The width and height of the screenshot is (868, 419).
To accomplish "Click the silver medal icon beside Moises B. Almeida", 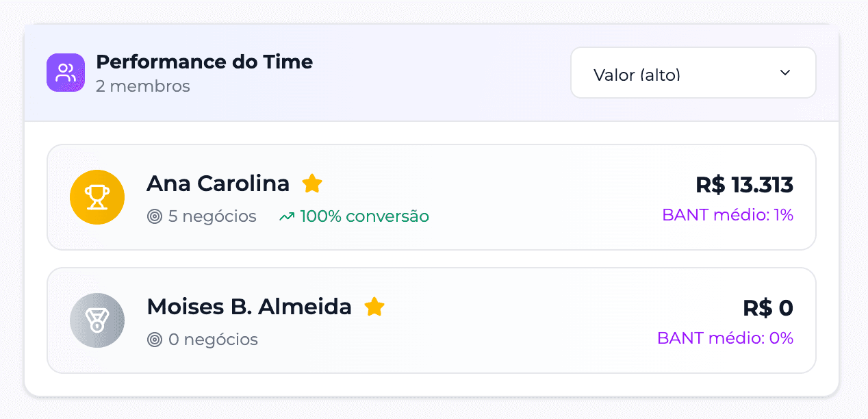I will coord(97,320).
